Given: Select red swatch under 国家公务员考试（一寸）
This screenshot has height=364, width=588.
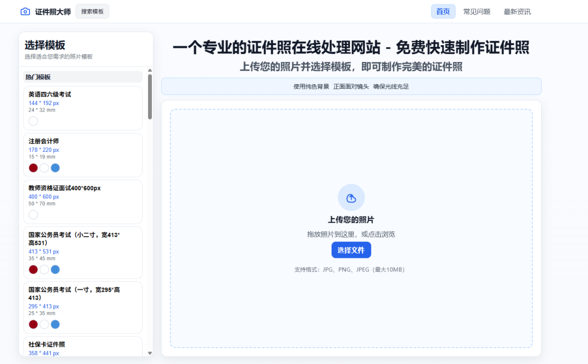Looking at the screenshot, I should pyautogui.click(x=33, y=324).
